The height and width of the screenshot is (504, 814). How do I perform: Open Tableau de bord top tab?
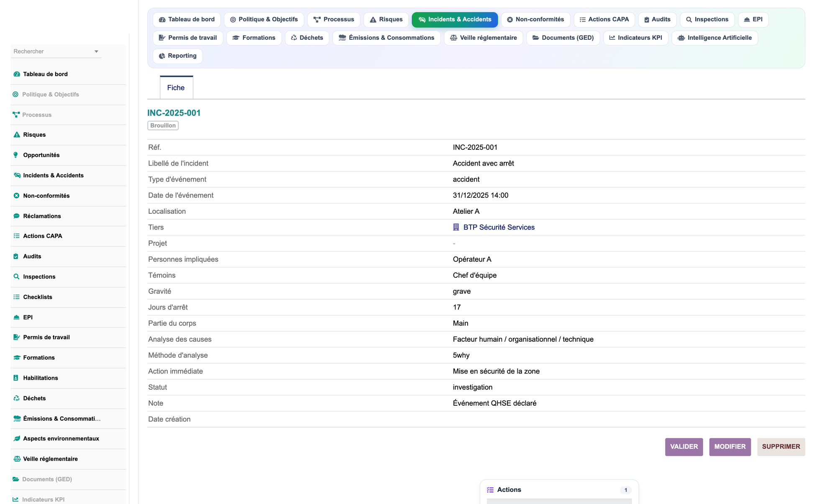(187, 20)
